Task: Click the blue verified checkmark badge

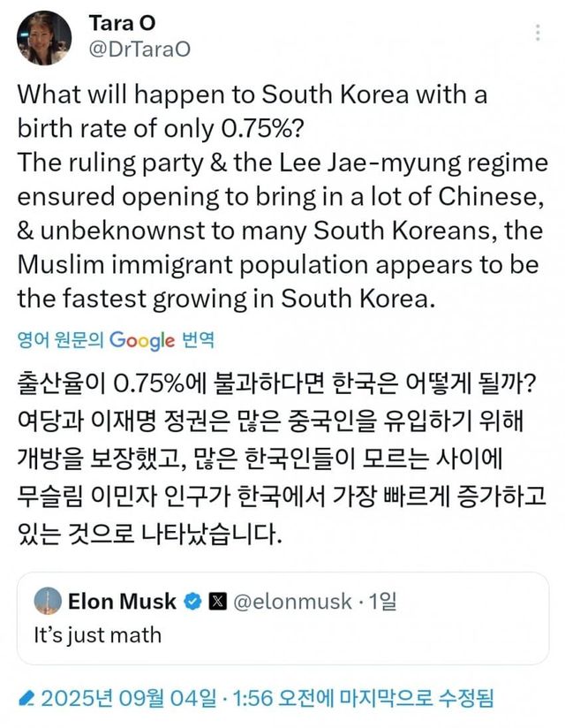Action: (192, 603)
